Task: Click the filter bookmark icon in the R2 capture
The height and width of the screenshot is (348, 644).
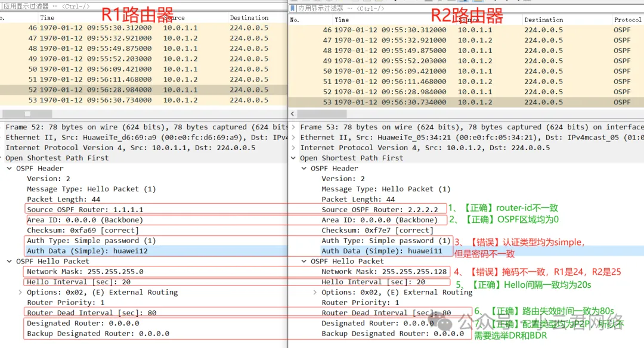Action: [x=293, y=8]
